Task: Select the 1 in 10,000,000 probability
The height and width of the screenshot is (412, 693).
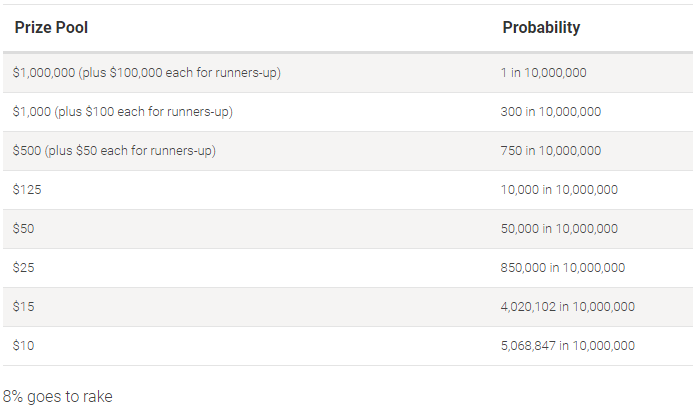Action: (543, 72)
